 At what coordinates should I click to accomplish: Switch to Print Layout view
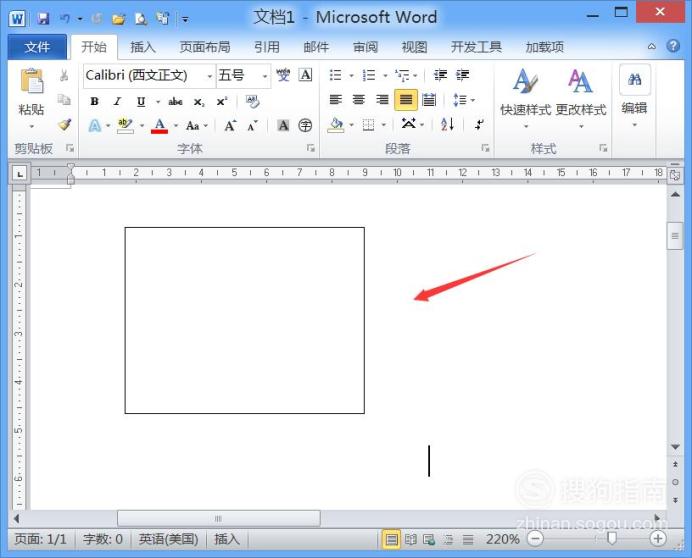391,539
